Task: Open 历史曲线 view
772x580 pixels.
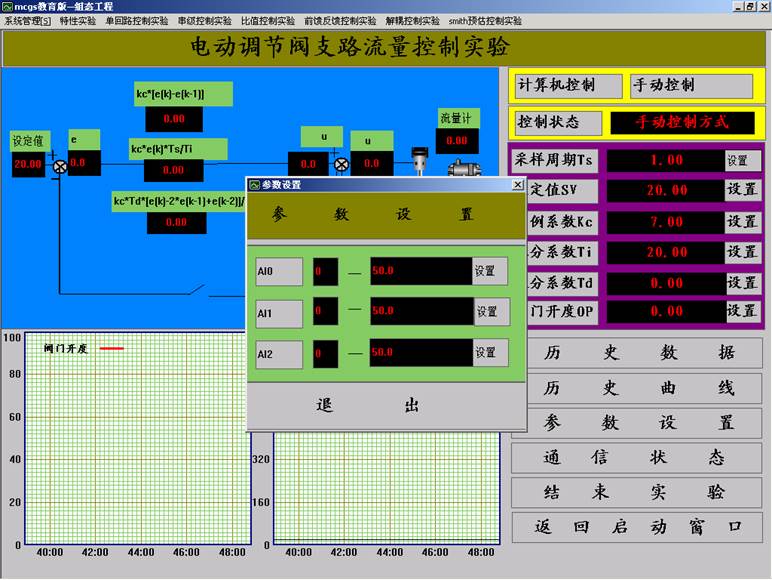Action: 637,388
